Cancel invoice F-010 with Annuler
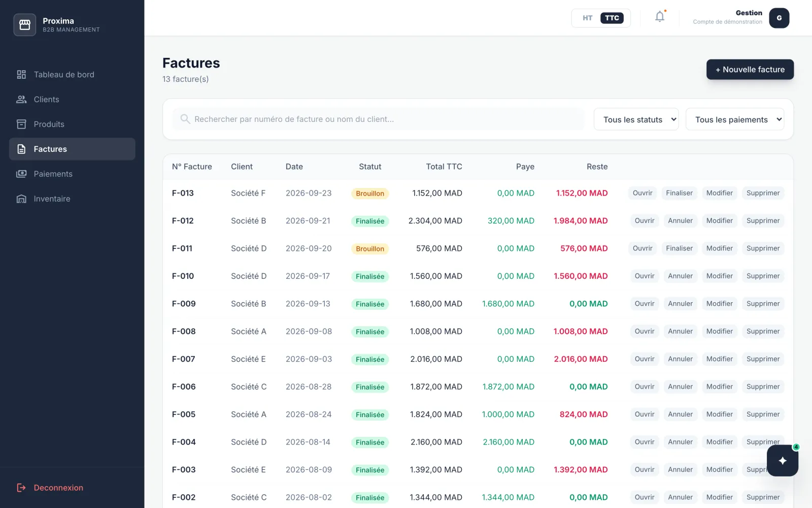Image resolution: width=812 pixels, height=508 pixels. pyautogui.click(x=680, y=276)
